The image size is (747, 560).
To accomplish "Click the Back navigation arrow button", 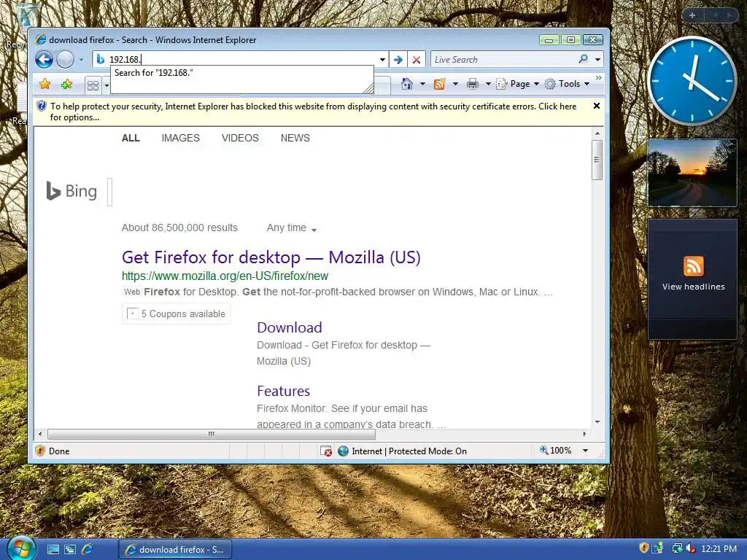I will click(44, 60).
